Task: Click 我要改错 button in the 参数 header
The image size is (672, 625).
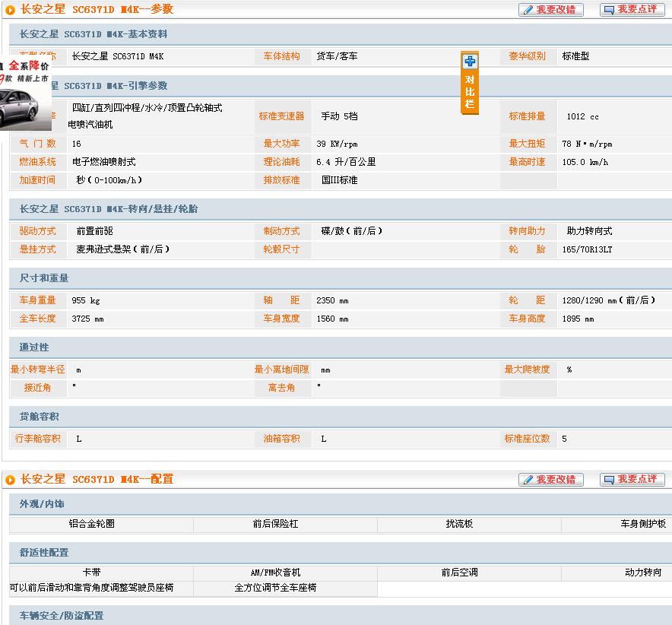Action: (551, 10)
